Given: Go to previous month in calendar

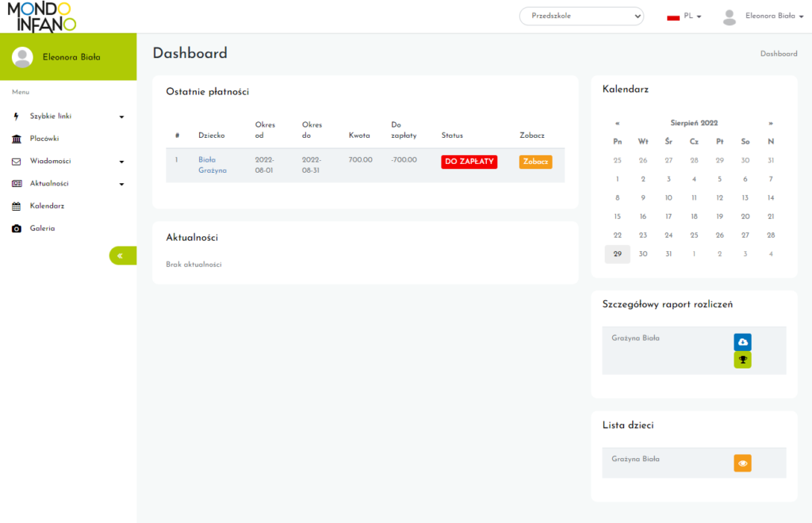Looking at the screenshot, I should pos(617,123).
